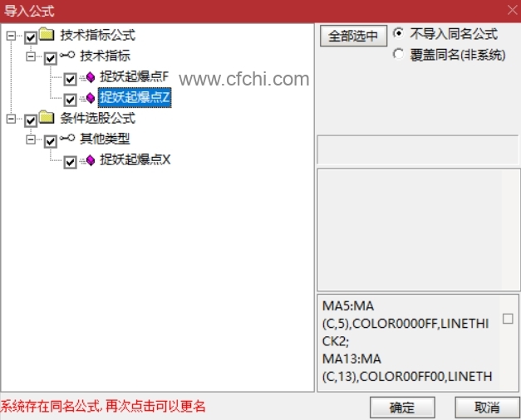Uncheck the 捉妖起爆点F checkbox

click(70, 79)
